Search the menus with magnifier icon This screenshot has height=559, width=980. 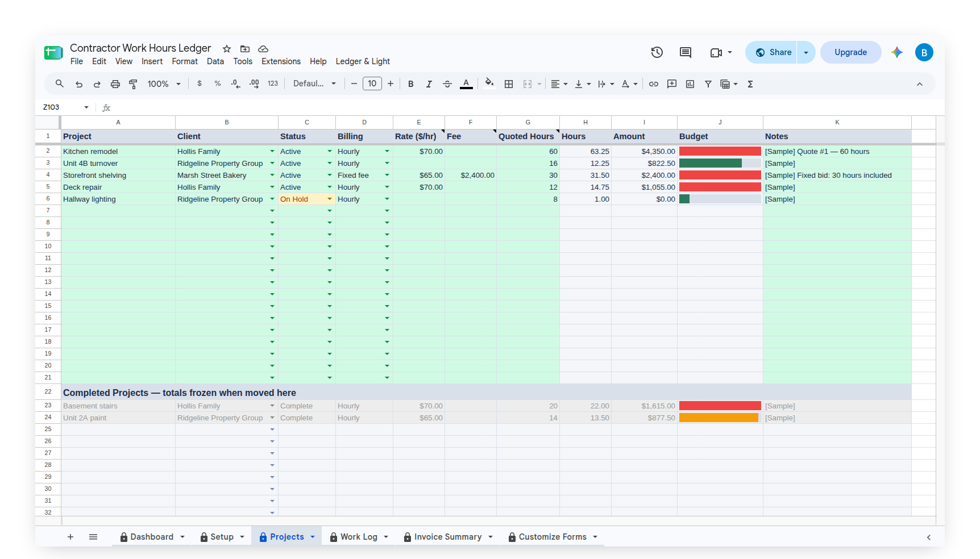pos(60,84)
